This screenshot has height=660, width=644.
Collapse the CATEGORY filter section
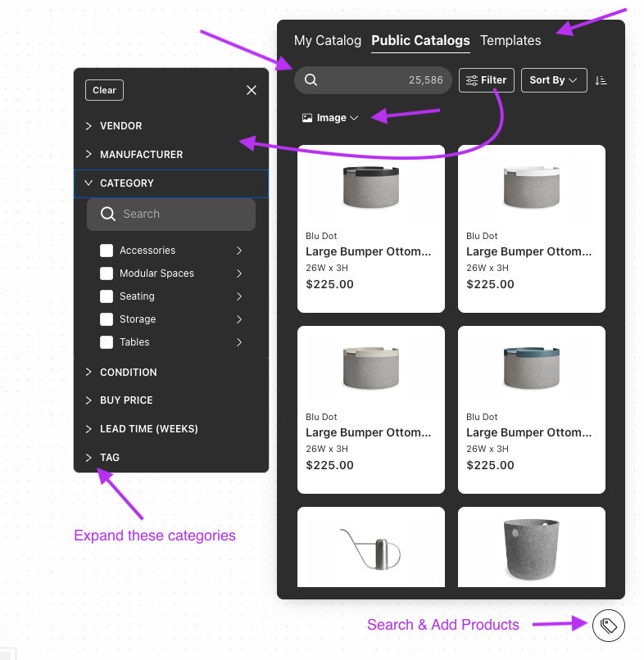click(126, 183)
